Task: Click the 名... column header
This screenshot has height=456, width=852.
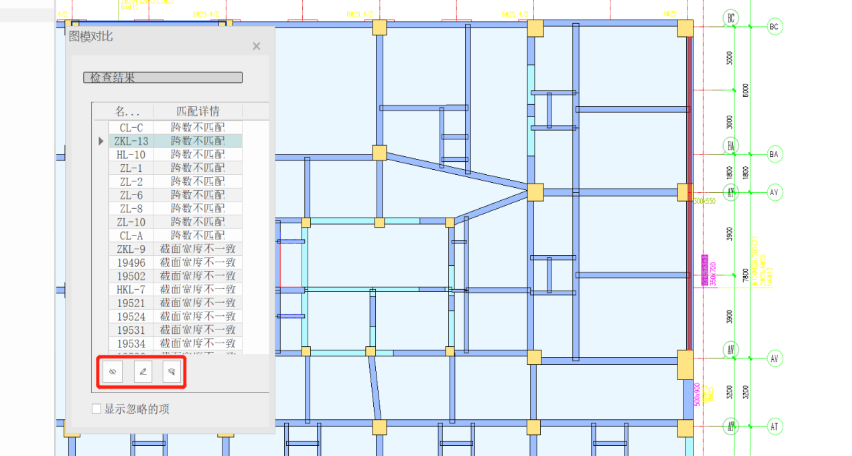Action: tap(127, 111)
